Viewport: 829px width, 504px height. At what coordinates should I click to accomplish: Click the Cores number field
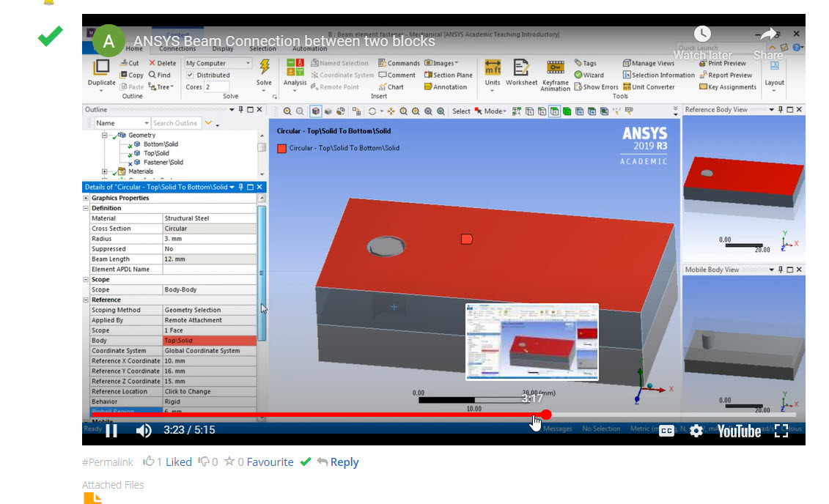coord(216,86)
